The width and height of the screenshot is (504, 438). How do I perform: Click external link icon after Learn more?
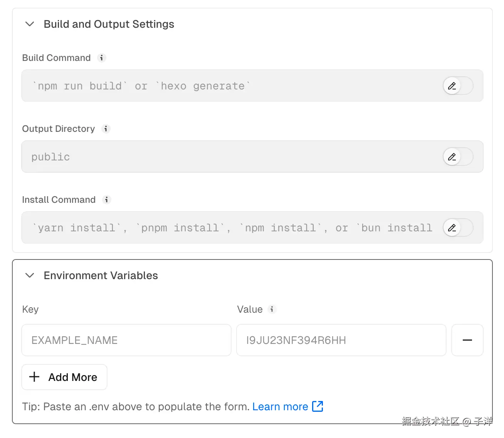coord(318,406)
